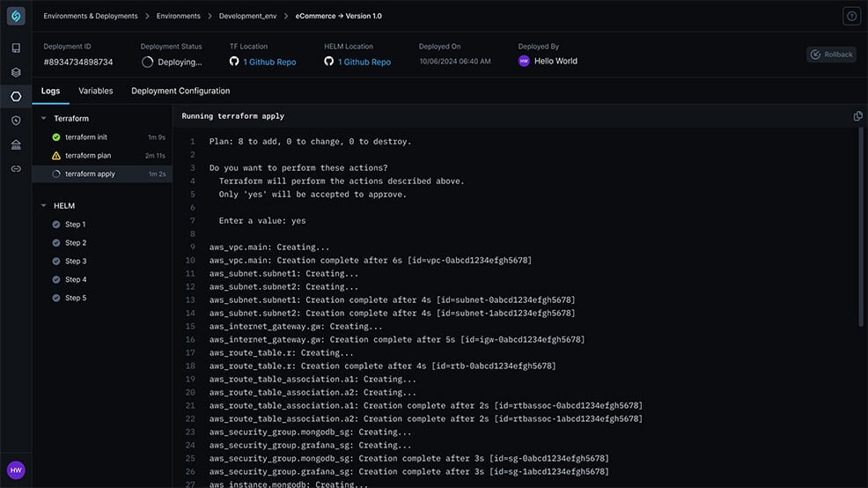The height and width of the screenshot is (488, 868).
Task: Go to Environments breadcrumb
Action: point(178,16)
